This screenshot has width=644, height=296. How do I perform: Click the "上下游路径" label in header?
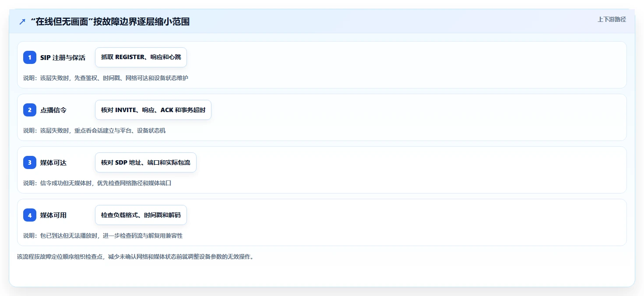[x=612, y=19]
